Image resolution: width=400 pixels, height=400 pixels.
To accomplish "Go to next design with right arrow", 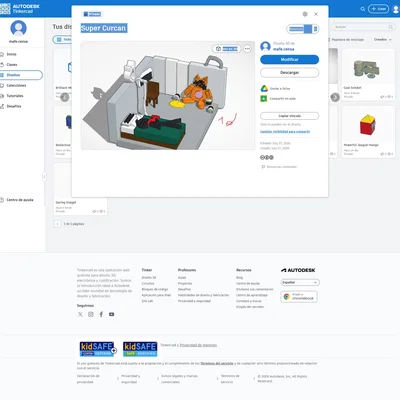I will (x=335, y=97).
